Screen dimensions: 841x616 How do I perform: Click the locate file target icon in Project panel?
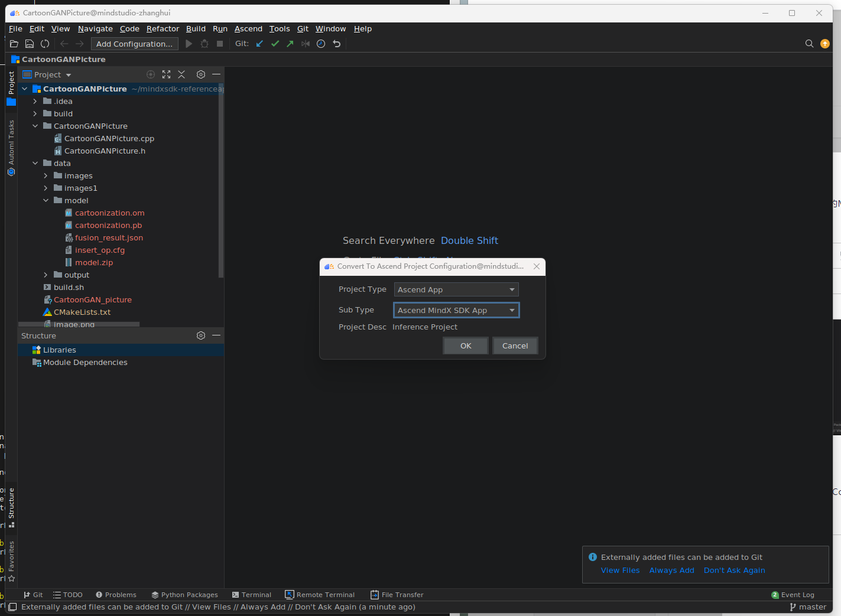[x=151, y=74]
